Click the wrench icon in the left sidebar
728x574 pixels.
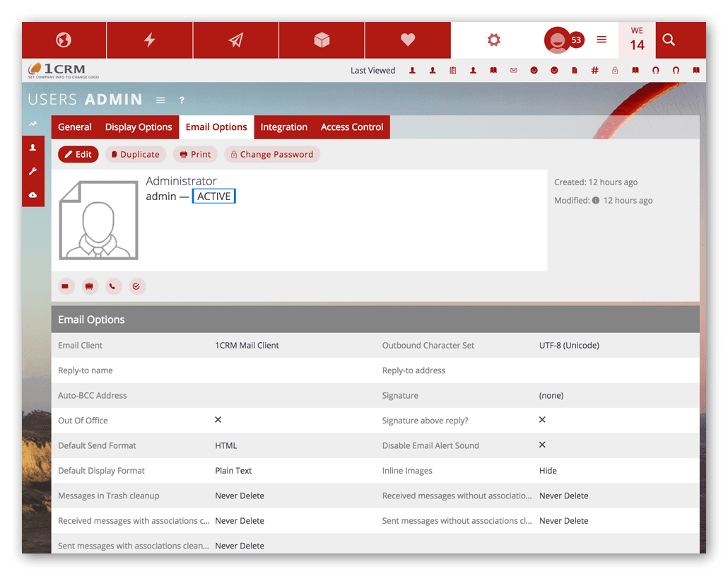pos(33,171)
